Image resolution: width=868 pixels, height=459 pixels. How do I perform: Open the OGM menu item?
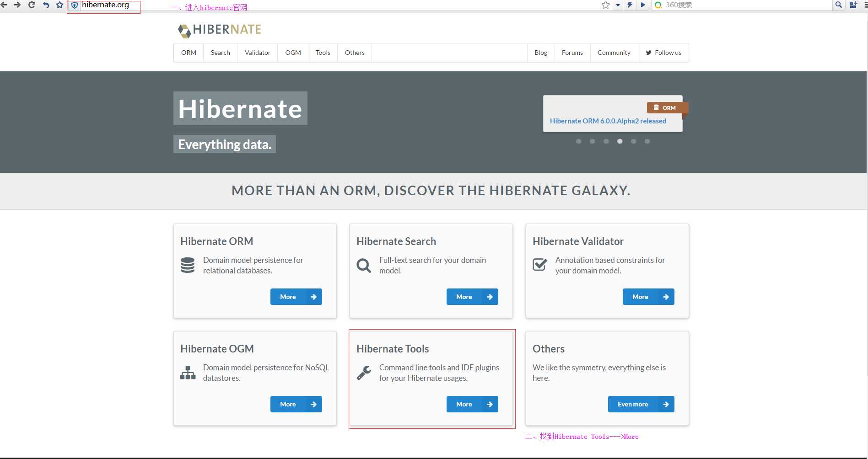coord(293,53)
